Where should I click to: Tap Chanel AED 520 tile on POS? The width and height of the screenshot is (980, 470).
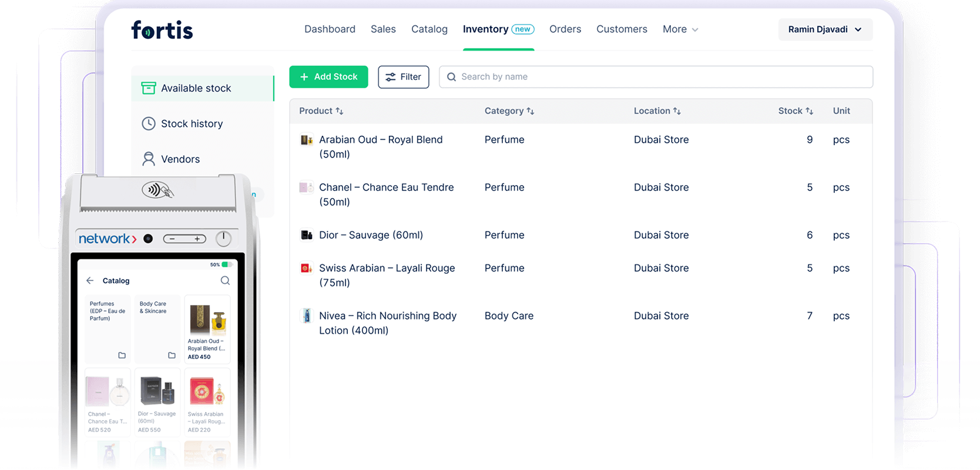click(108, 402)
